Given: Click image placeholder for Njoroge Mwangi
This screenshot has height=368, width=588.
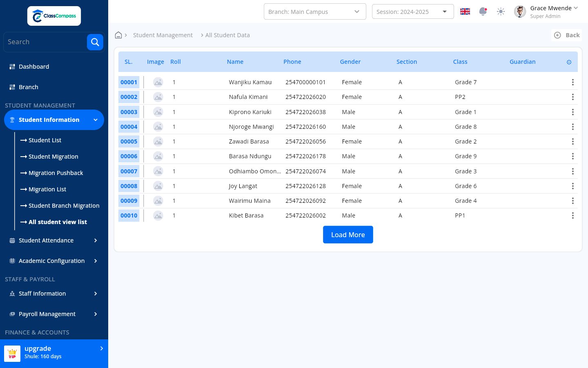Looking at the screenshot, I should click(x=158, y=127).
